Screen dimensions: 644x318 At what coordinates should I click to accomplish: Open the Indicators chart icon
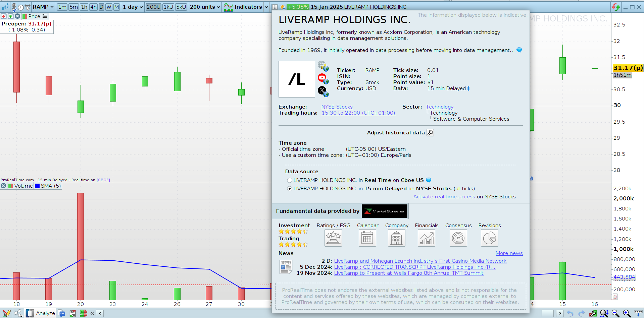pos(228,7)
